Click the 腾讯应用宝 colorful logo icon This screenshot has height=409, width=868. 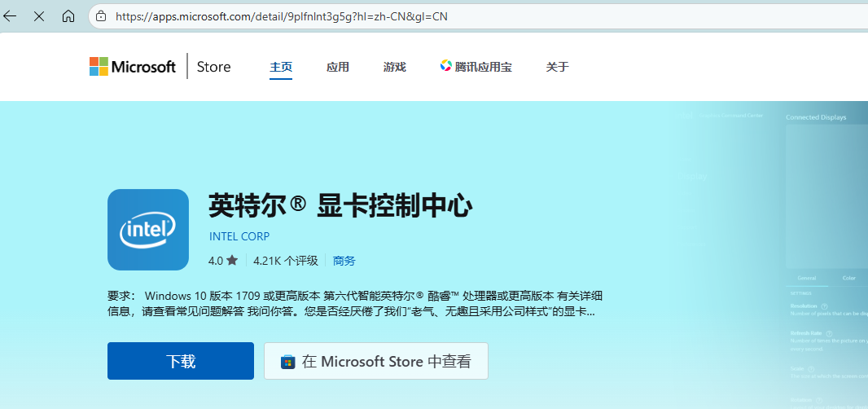446,66
